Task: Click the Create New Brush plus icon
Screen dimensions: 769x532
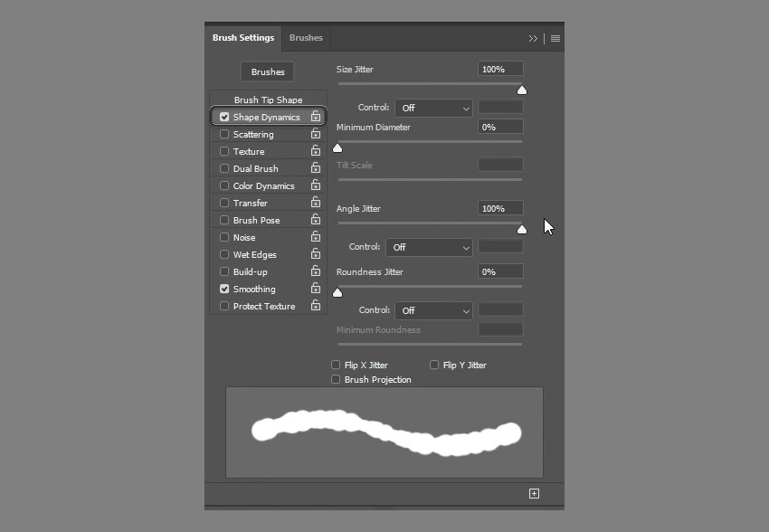Action: pyautogui.click(x=534, y=493)
